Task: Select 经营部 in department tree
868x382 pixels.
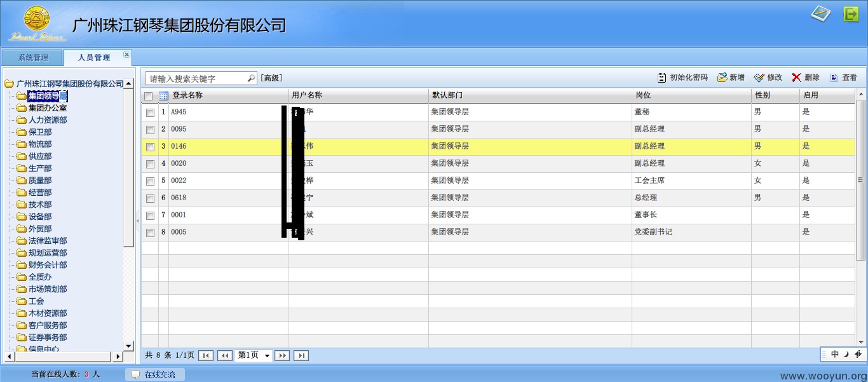Action: [40, 193]
